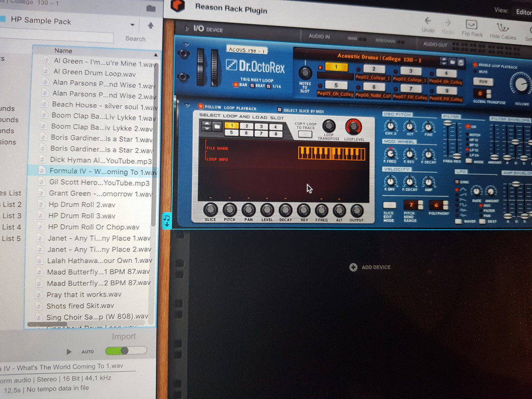Click the Pan knob under the display
The height and width of the screenshot is (399, 532).
click(x=248, y=210)
